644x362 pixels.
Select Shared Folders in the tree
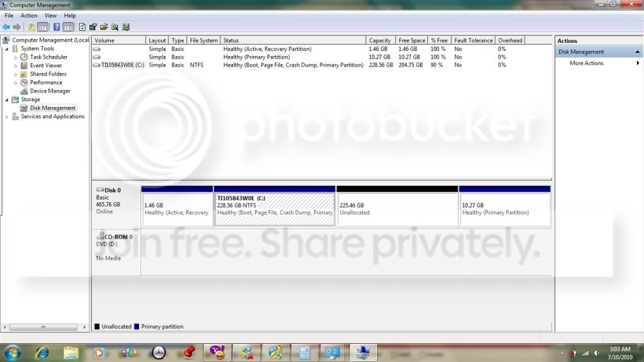coord(48,74)
